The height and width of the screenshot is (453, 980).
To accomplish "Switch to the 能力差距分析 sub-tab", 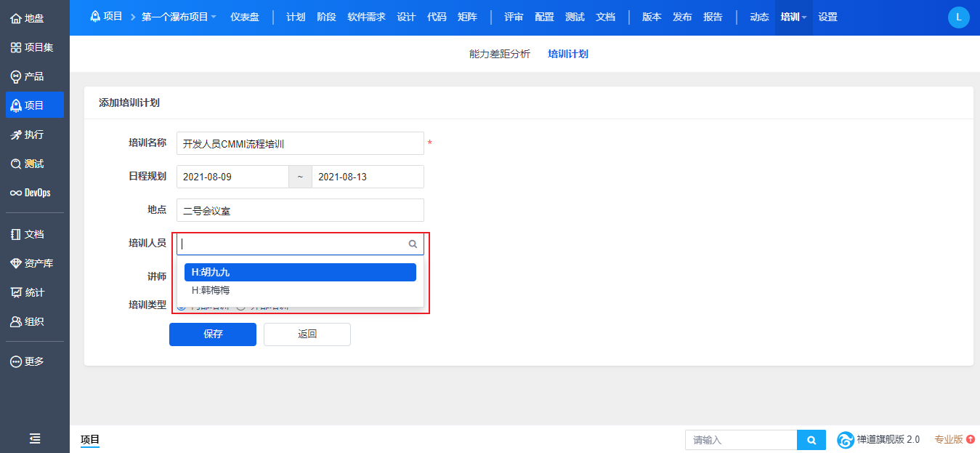I will pyautogui.click(x=500, y=54).
